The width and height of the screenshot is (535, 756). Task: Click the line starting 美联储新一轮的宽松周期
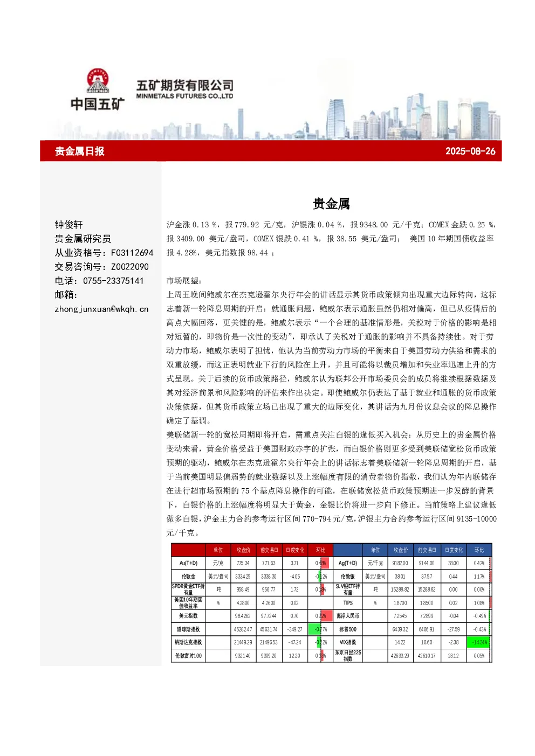click(x=331, y=435)
